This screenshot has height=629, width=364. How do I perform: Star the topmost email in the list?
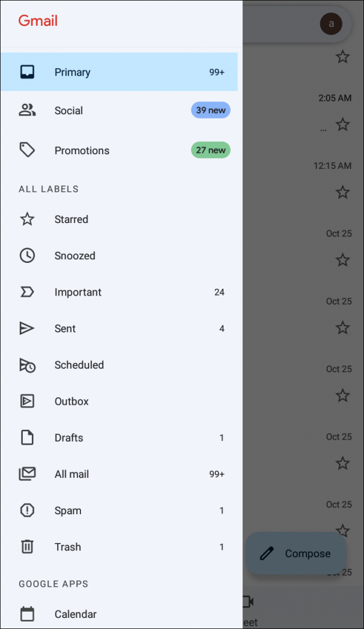[343, 57]
